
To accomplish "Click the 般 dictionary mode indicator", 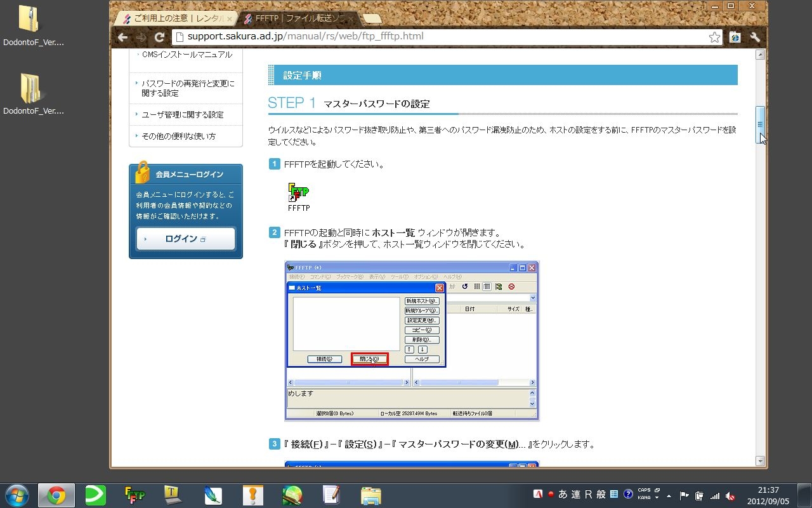I will (601, 495).
